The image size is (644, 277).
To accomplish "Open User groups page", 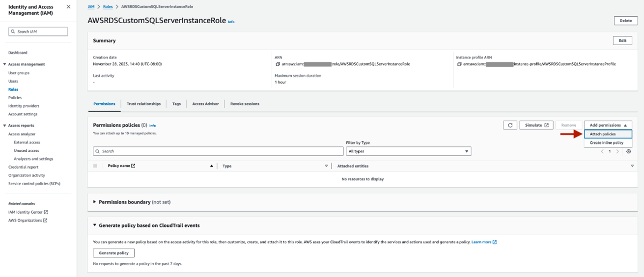I will 19,73.
